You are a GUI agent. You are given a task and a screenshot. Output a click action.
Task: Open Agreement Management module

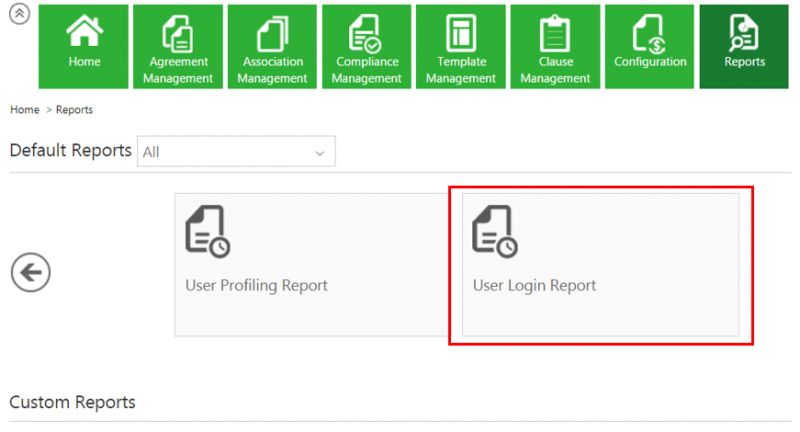coord(178,47)
